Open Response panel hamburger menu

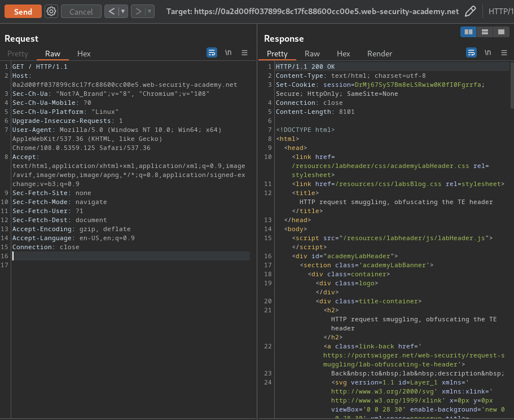point(504,52)
